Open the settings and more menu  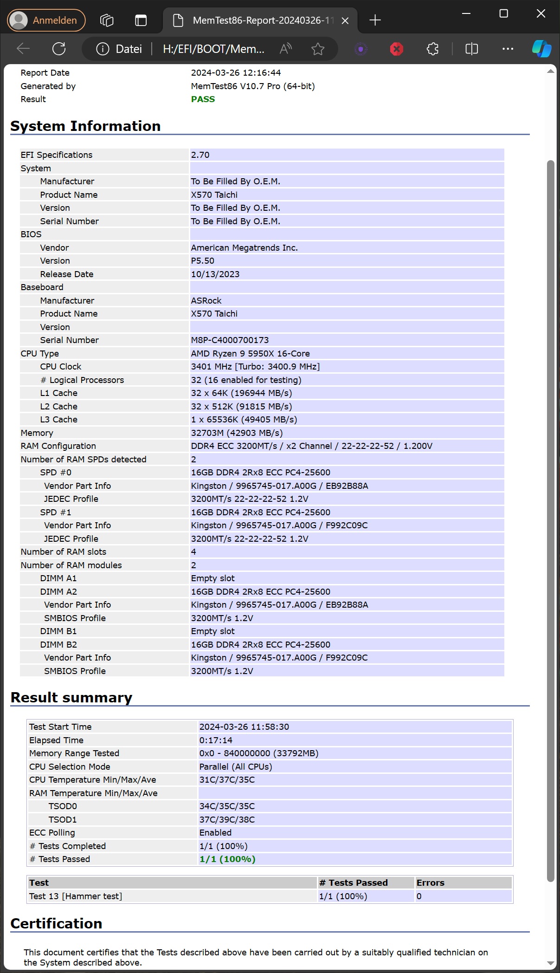[x=508, y=49]
